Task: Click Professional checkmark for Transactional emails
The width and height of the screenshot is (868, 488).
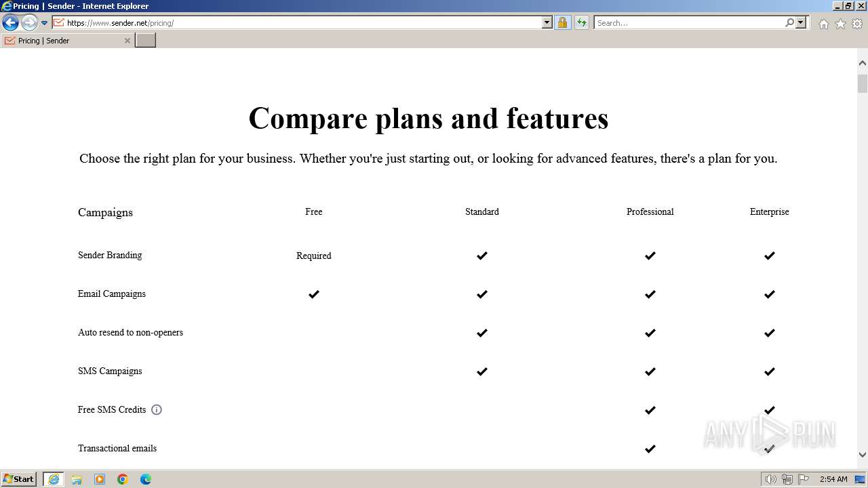Action: (x=650, y=449)
